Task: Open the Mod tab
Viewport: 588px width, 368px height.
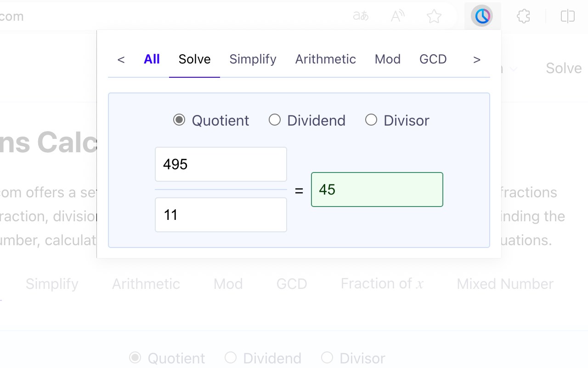Action: tap(387, 59)
